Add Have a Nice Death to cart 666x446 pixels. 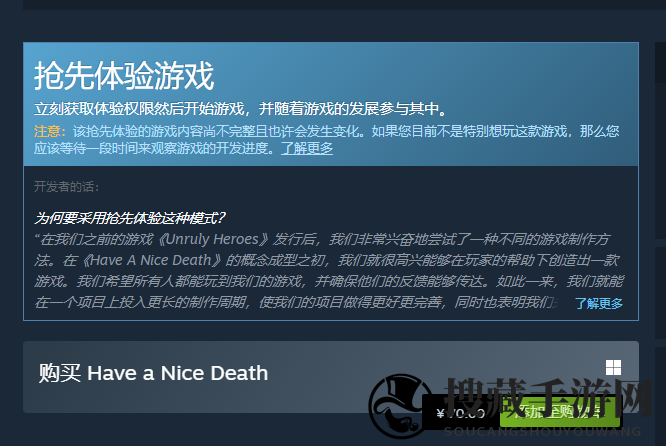[560, 412]
